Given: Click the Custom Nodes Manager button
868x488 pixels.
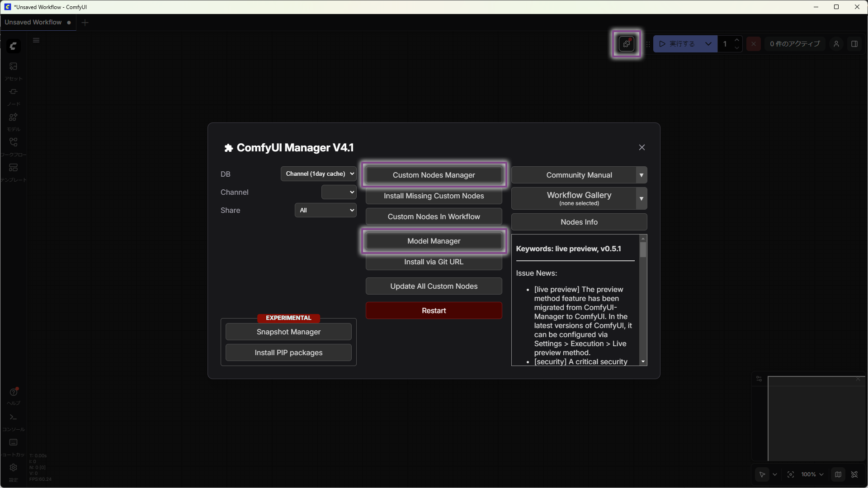Looking at the screenshot, I should click(x=434, y=175).
